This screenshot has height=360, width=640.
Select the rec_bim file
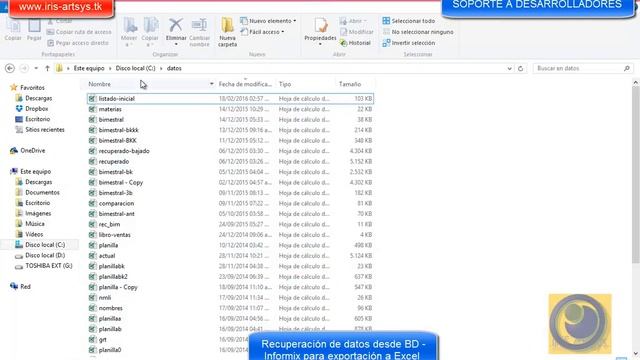(x=109, y=224)
